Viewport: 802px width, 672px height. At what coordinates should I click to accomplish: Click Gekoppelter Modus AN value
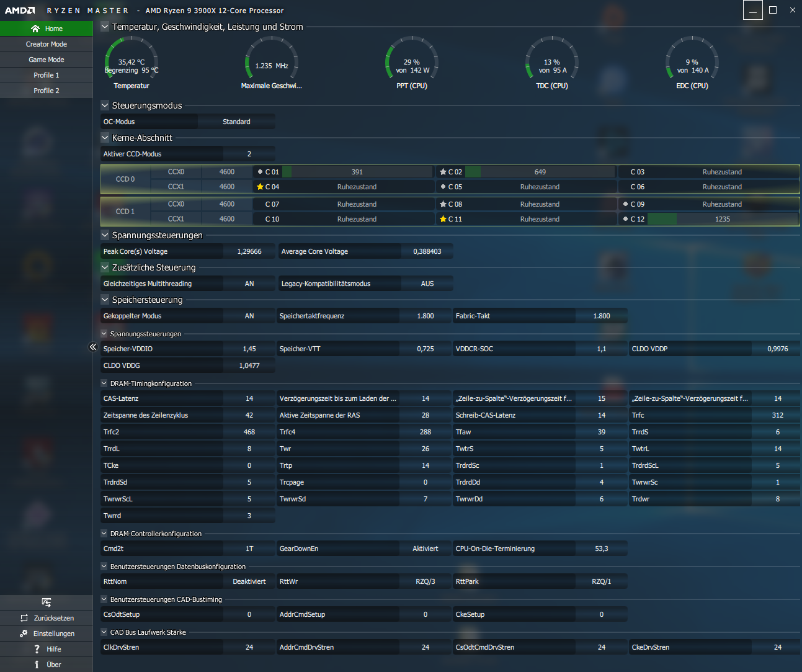[249, 316]
